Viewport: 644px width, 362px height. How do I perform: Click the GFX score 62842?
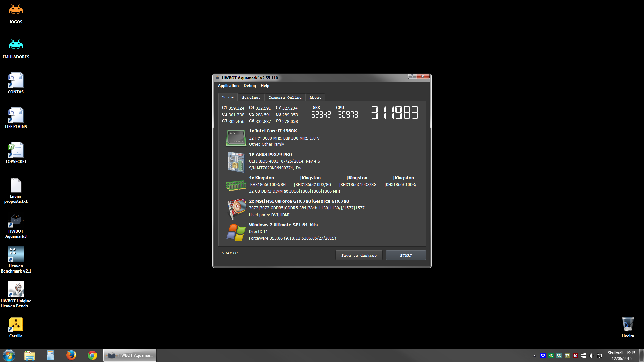coord(321,115)
